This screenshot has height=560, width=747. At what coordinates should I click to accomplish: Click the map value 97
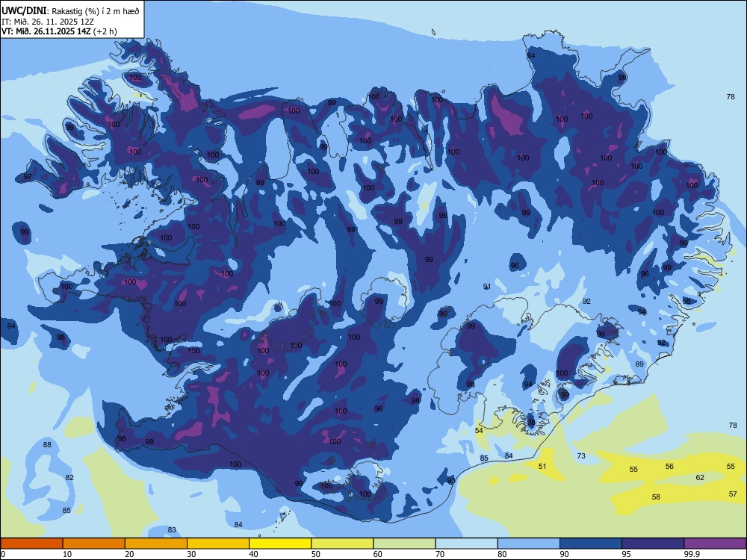pyautogui.click(x=28, y=177)
